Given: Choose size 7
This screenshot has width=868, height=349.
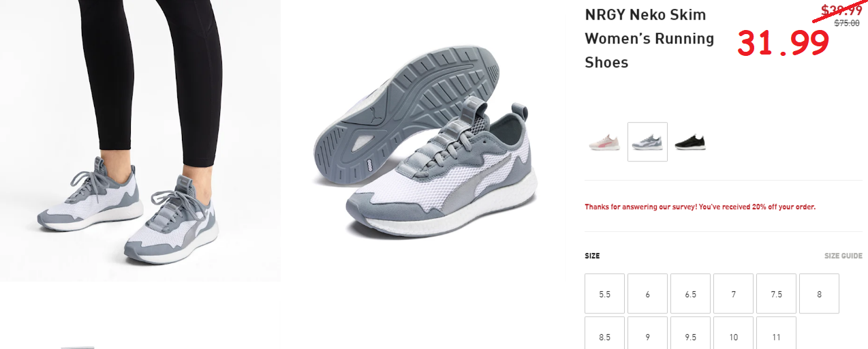Looking at the screenshot, I should pos(733,294).
